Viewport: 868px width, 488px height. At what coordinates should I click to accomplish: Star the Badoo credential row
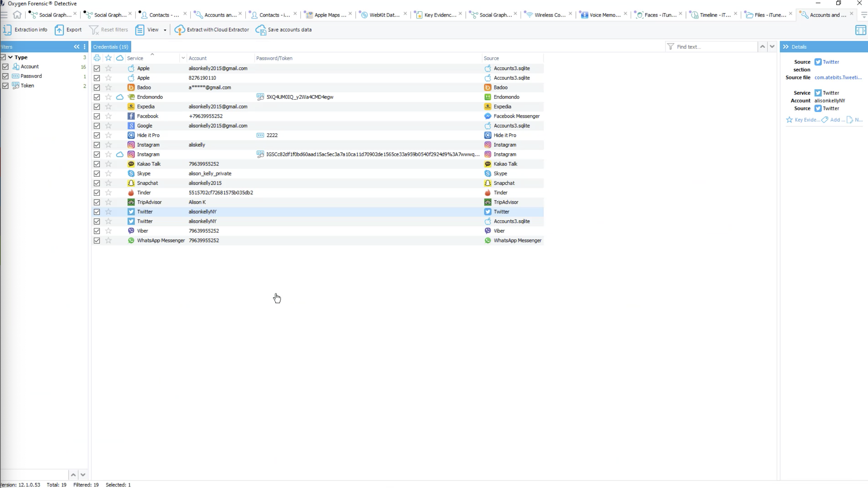pyautogui.click(x=108, y=87)
